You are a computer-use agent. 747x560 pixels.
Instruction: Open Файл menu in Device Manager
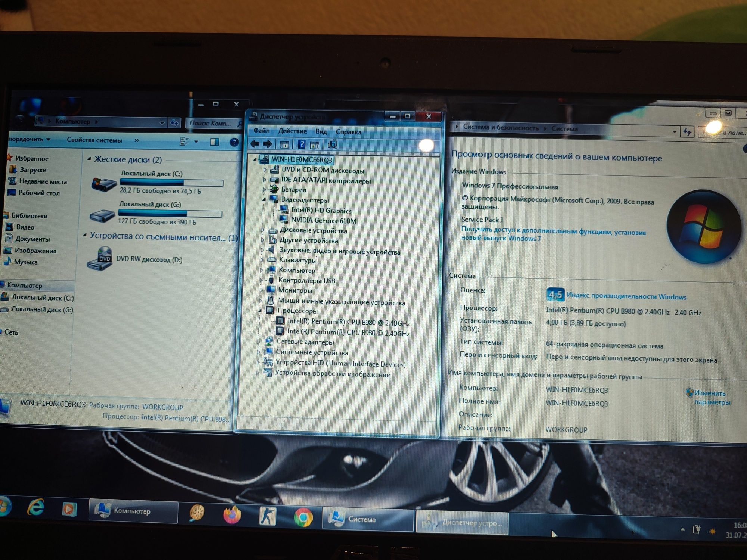click(x=261, y=130)
